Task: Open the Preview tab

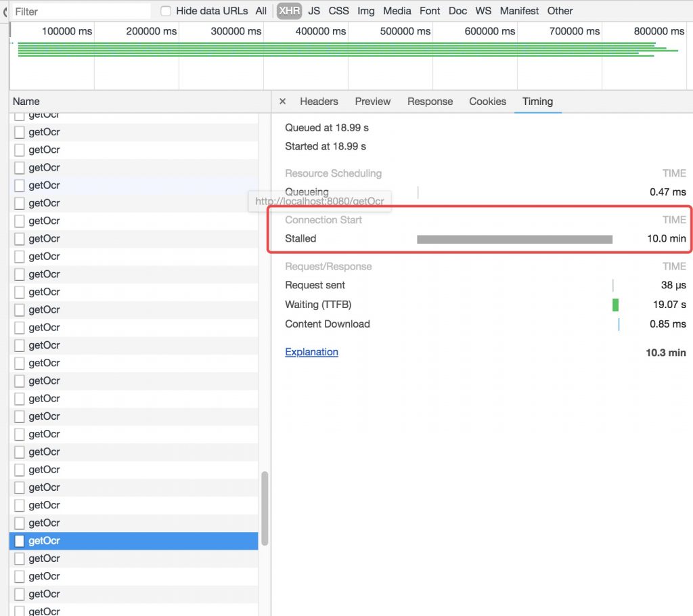Action: click(372, 102)
